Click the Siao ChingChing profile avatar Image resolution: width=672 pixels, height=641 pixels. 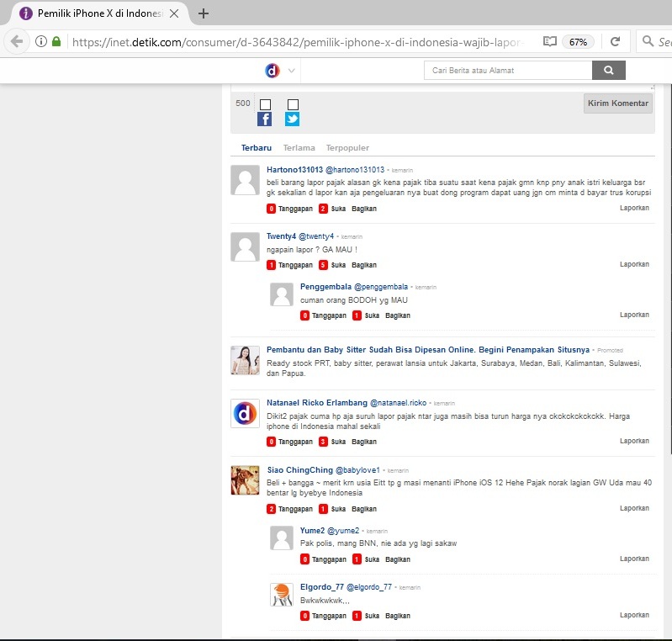(x=245, y=480)
